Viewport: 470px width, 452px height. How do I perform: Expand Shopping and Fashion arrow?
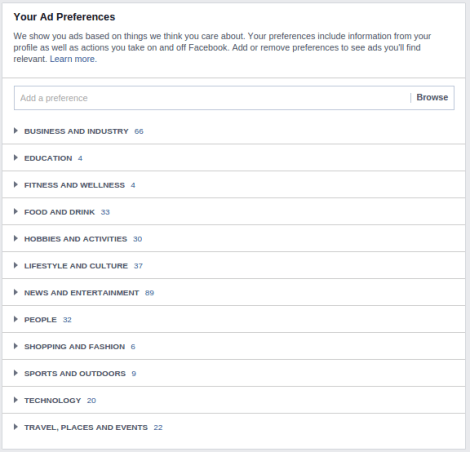(x=16, y=346)
